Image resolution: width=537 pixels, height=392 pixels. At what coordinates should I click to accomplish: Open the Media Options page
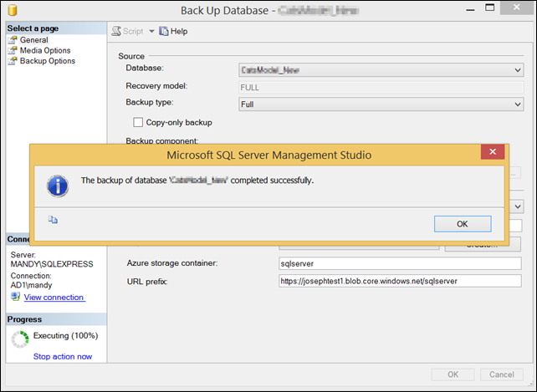coord(44,50)
